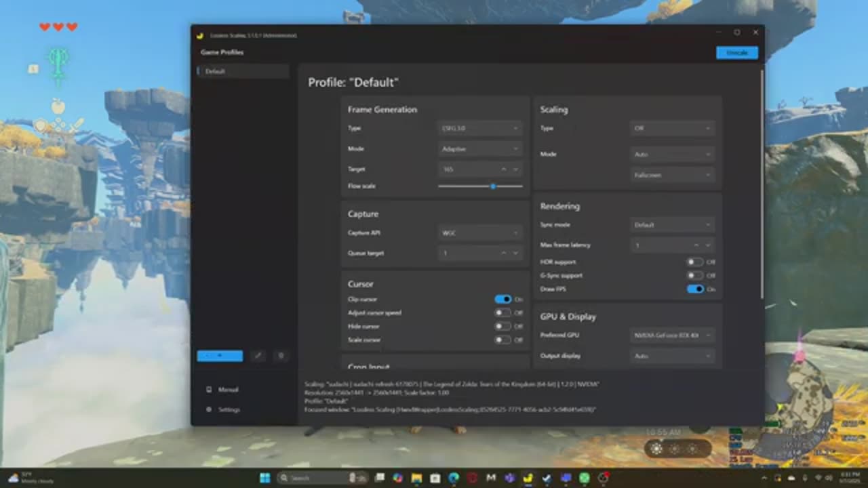Open the Fullscreen dropdown under Scaling Mode

tap(673, 175)
